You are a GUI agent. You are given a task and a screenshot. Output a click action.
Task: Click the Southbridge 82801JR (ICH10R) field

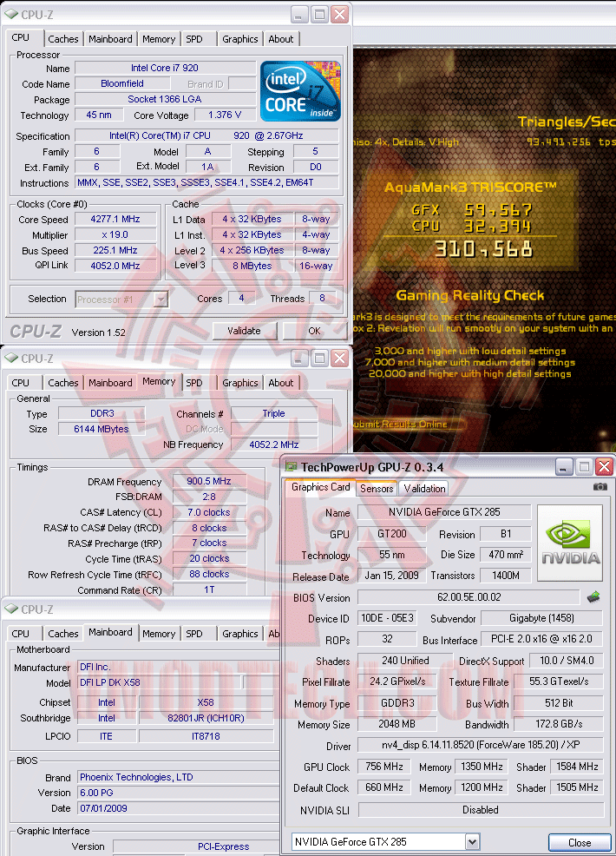tap(206, 719)
